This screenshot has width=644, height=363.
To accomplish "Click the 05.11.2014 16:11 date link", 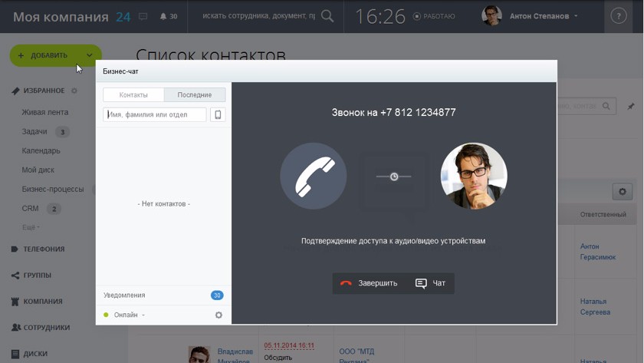I will tap(289, 345).
